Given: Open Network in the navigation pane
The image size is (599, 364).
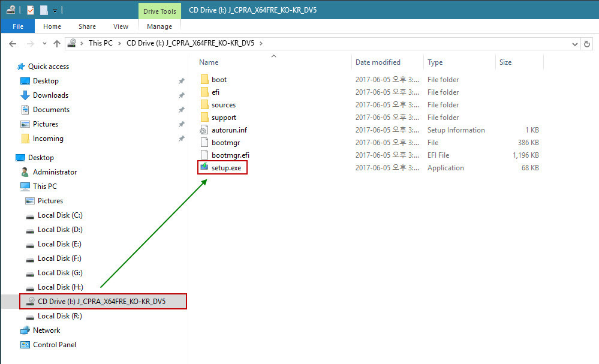Looking at the screenshot, I should pyautogui.click(x=46, y=330).
